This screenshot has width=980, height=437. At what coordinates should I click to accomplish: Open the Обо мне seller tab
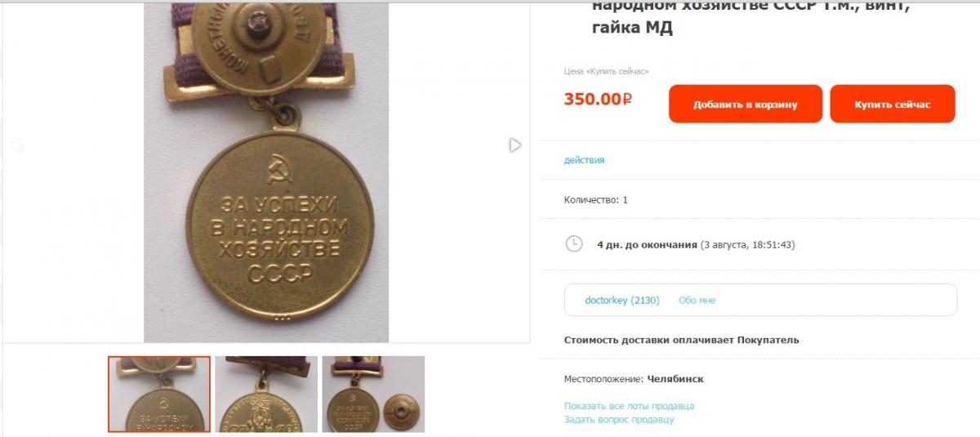(x=697, y=300)
